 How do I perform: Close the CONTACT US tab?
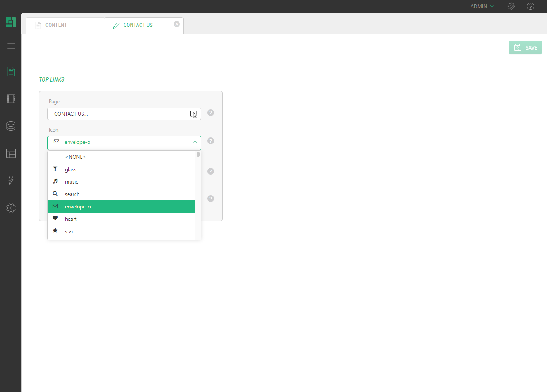[x=176, y=24]
